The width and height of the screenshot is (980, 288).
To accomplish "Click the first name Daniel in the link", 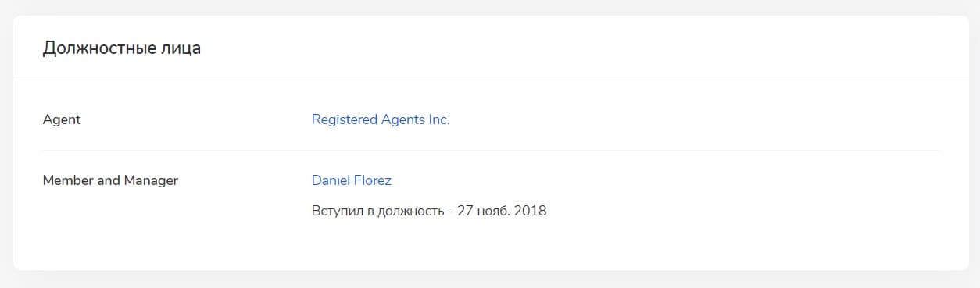I will click(x=331, y=180).
